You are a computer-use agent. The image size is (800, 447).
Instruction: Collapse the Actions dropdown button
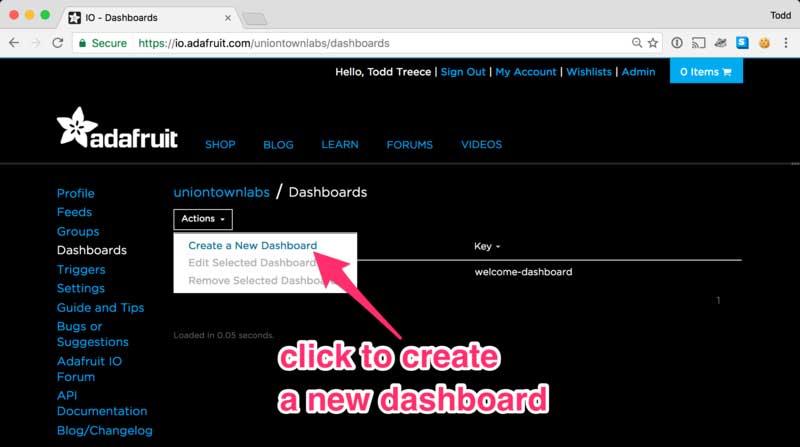(202, 219)
